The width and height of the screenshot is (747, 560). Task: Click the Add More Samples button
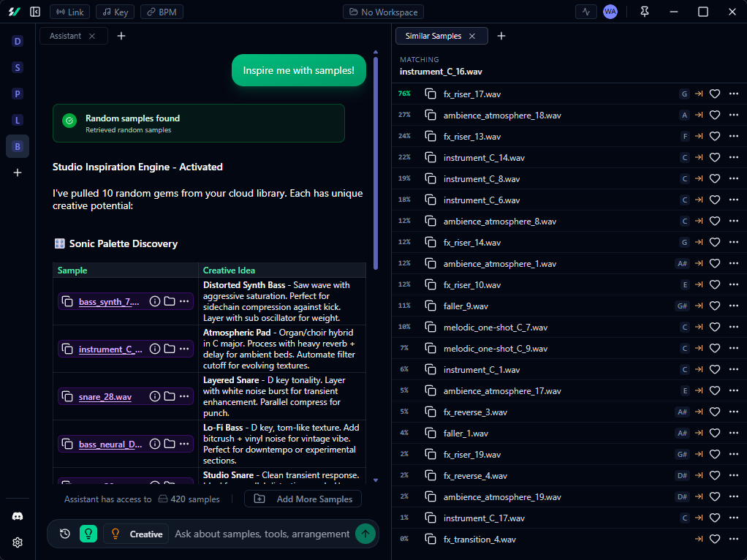pyautogui.click(x=303, y=498)
